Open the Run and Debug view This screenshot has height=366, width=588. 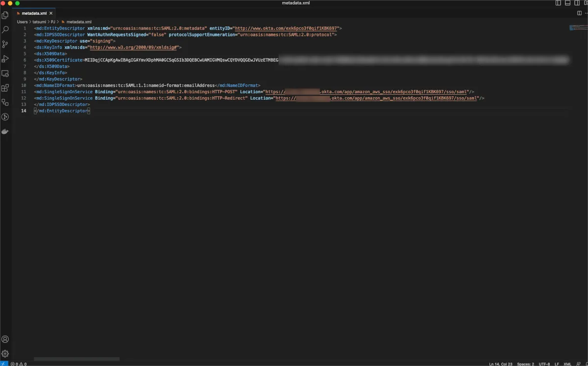pyautogui.click(x=5, y=59)
